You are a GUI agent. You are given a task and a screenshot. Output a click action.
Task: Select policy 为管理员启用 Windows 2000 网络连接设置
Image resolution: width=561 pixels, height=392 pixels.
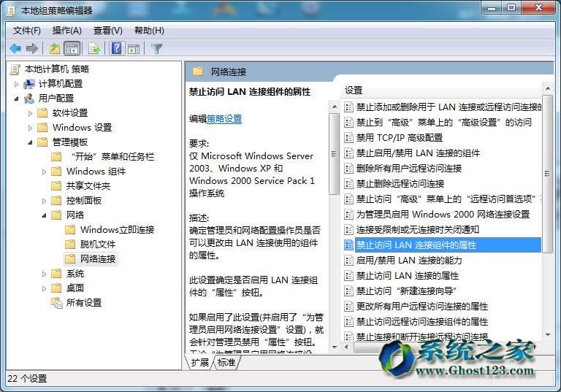[x=443, y=214]
